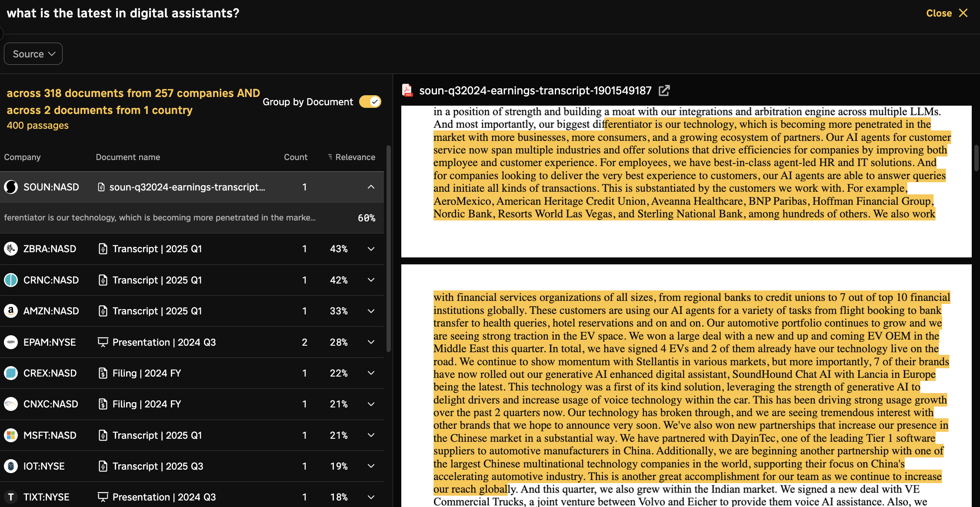Viewport: 980px width, 507px height.
Task: Expand the IOT:NYSE row chevron
Action: click(371, 466)
